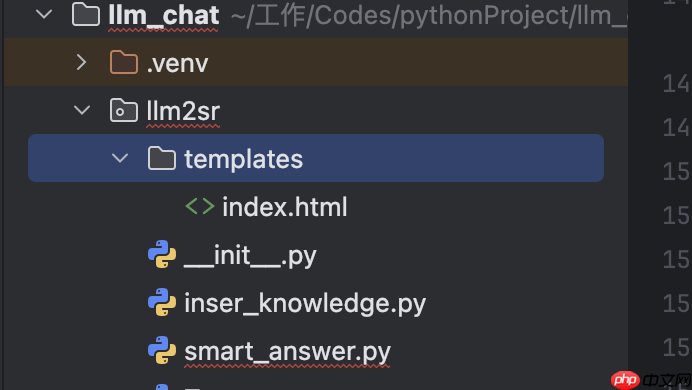Click the templates folder icon
This screenshot has height=390, width=692.
pos(162,158)
